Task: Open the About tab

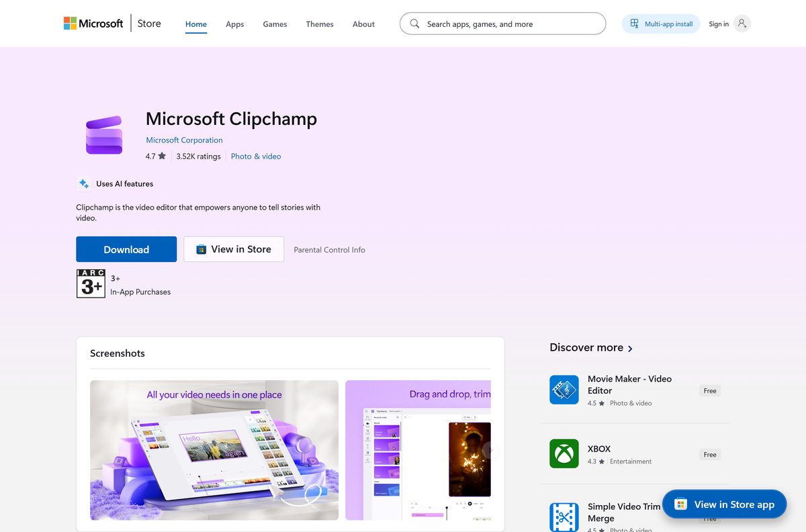Action: click(x=363, y=24)
